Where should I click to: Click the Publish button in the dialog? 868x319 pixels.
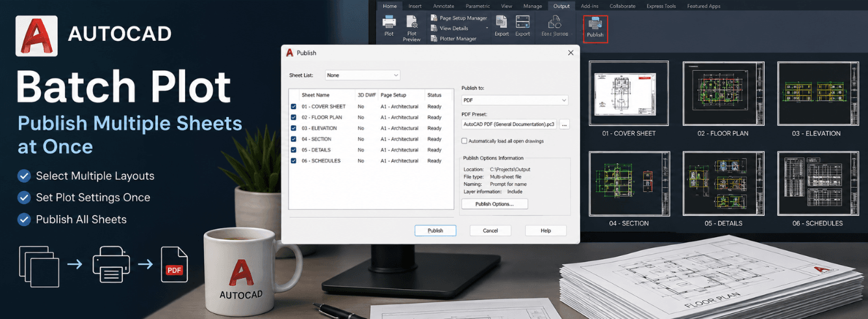[435, 231]
